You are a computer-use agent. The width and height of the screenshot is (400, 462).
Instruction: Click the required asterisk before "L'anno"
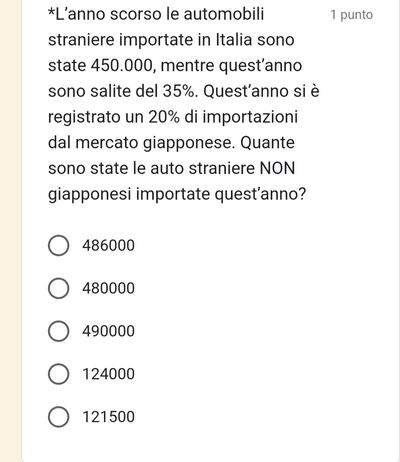click(x=51, y=12)
